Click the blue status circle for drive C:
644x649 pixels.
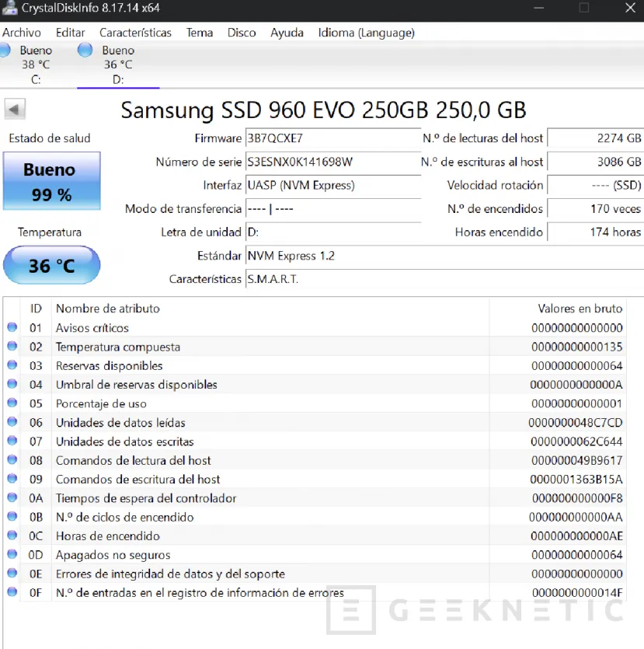(5, 50)
